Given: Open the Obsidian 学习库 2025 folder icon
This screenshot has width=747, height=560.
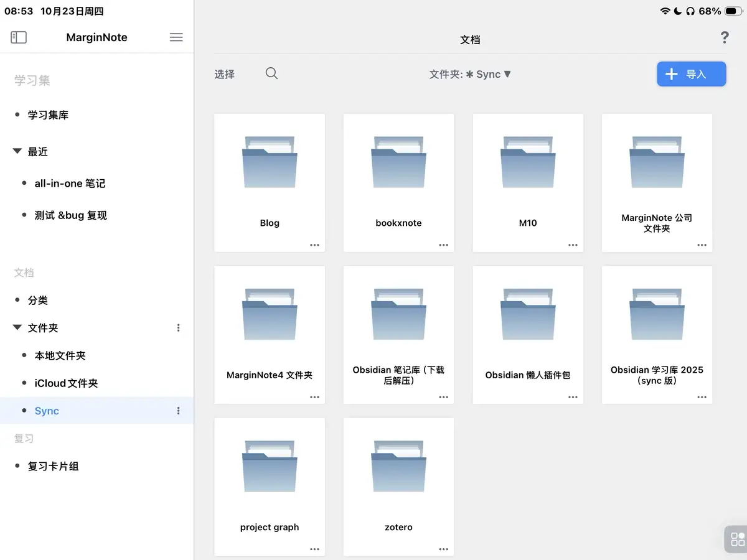Looking at the screenshot, I should coord(657,314).
